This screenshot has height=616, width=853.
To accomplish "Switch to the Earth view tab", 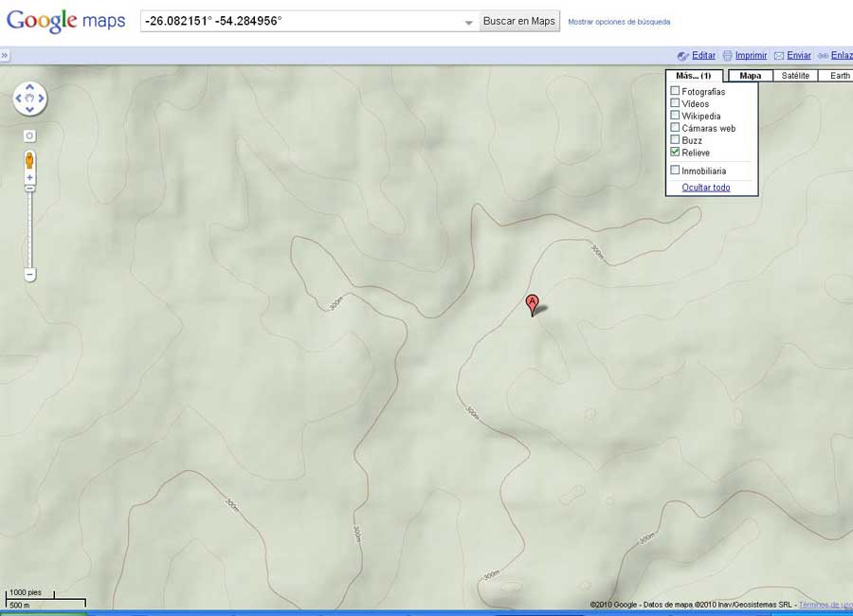I will coord(840,76).
